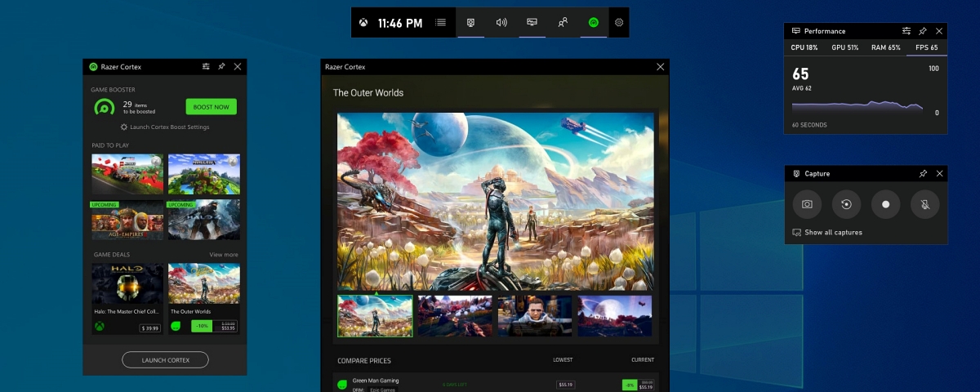Select the fourth thumbnail with ringed planet
Viewport: 980px width, 392px height.
(x=615, y=316)
